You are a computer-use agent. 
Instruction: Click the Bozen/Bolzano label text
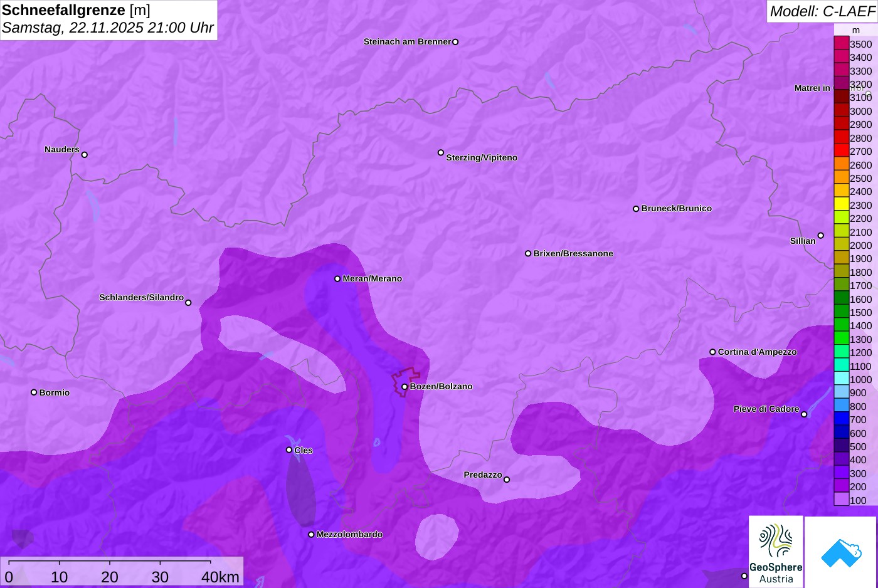[x=442, y=386]
